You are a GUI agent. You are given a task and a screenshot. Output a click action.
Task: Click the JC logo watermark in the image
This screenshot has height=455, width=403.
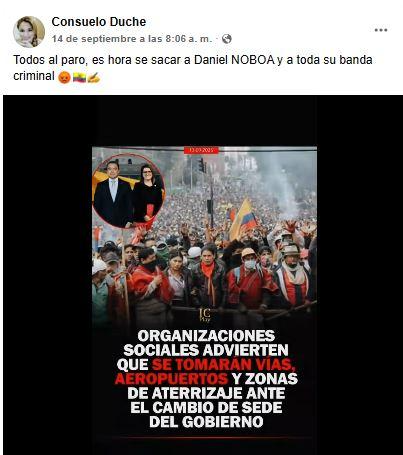204,315
